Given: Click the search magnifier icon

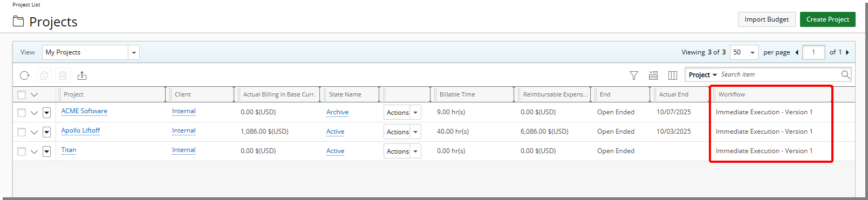Looking at the screenshot, I should click(845, 74).
